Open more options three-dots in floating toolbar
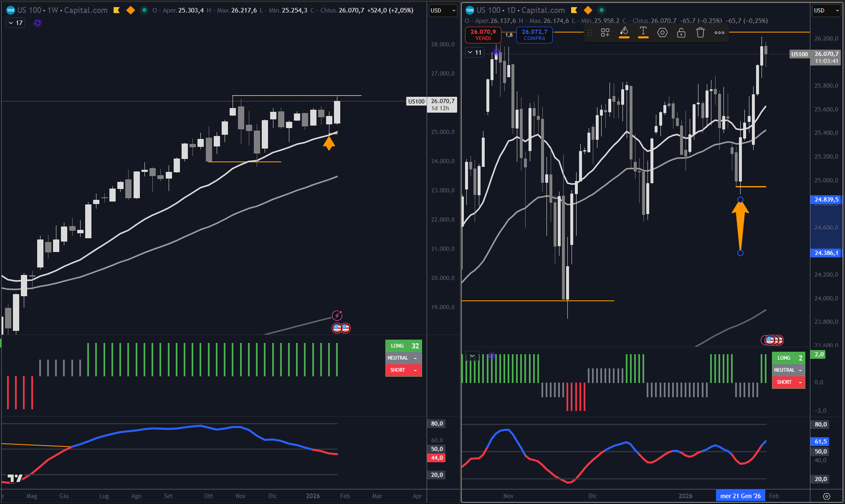 (719, 33)
